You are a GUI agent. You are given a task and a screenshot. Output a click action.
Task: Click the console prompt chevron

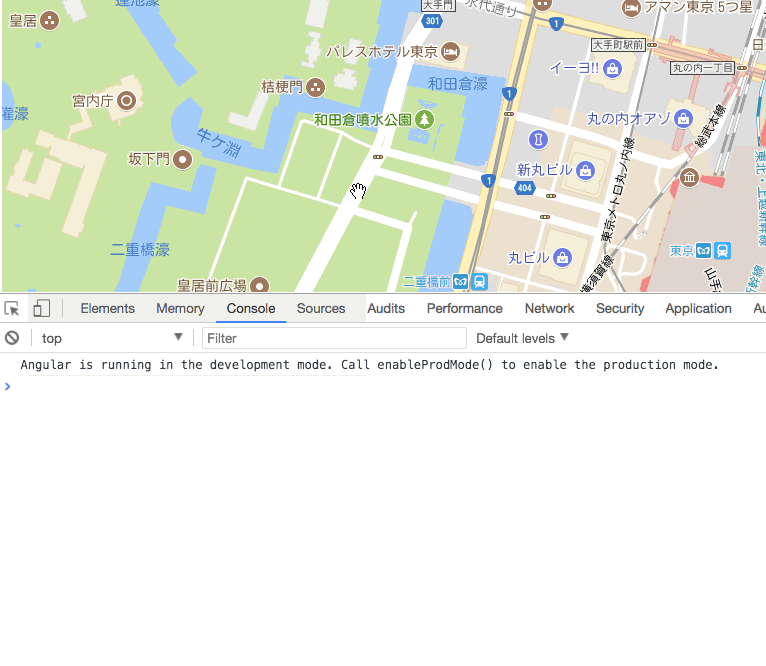tap(7, 387)
